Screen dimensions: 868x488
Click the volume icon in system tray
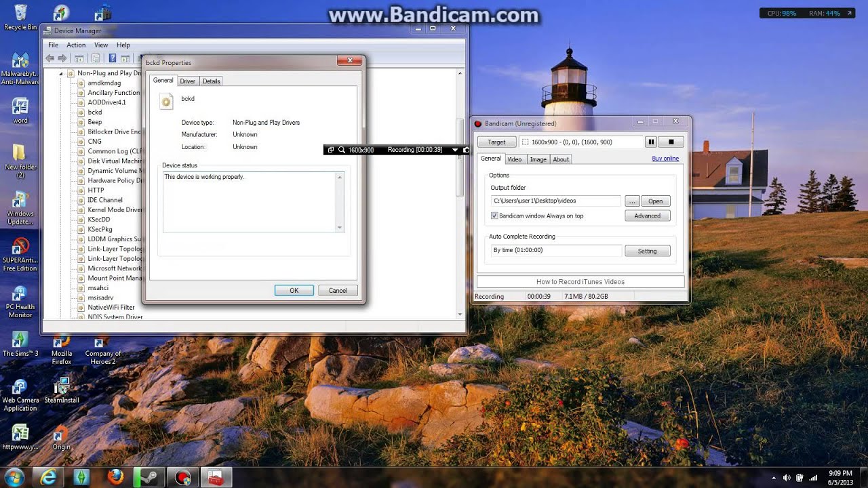787,478
